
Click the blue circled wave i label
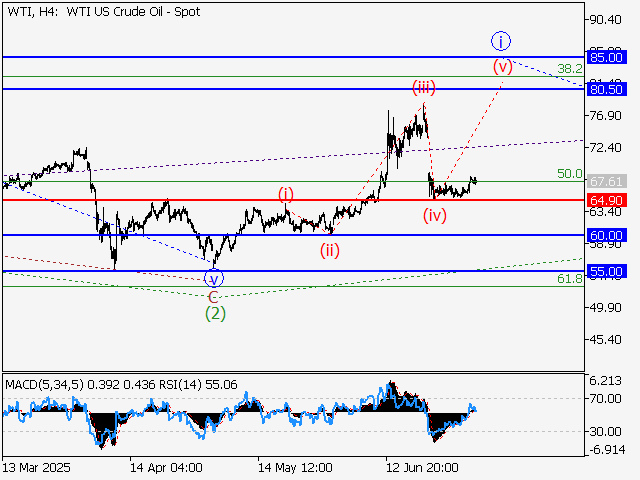tap(501, 41)
